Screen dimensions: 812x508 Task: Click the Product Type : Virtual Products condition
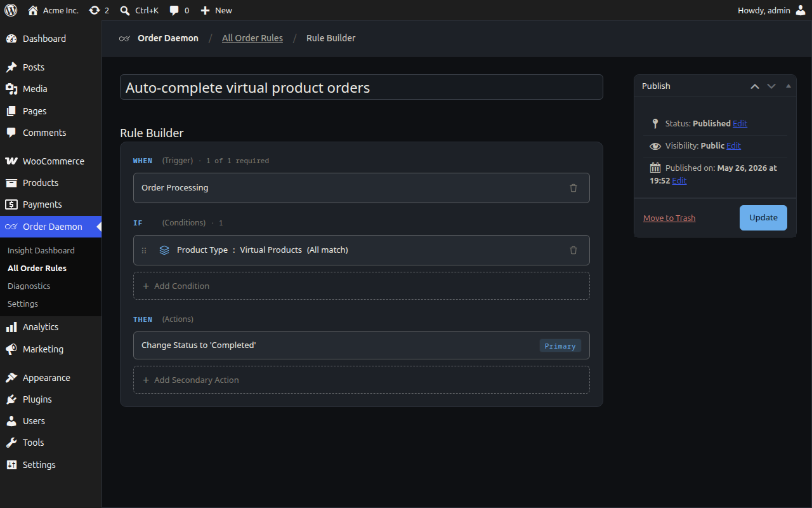pos(362,250)
